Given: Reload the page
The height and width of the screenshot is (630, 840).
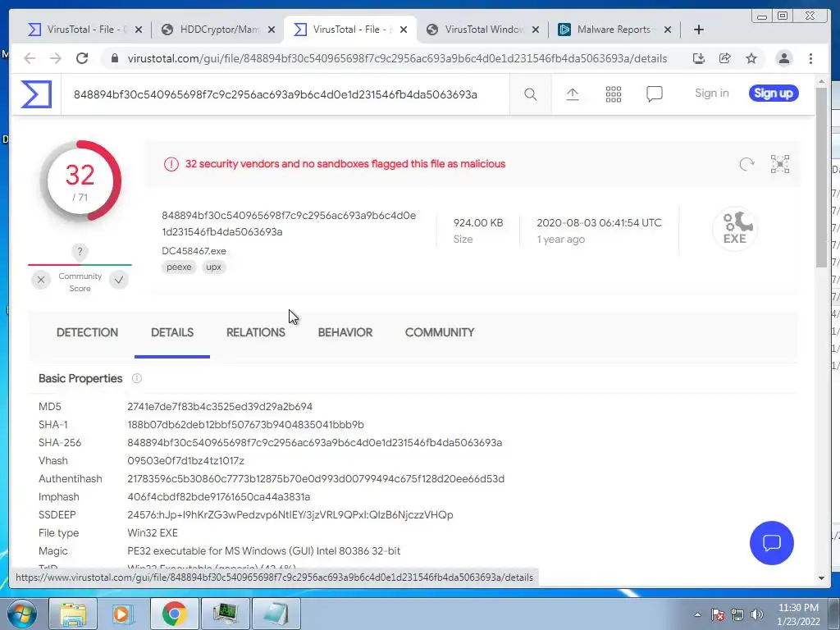Looking at the screenshot, I should click(x=82, y=58).
